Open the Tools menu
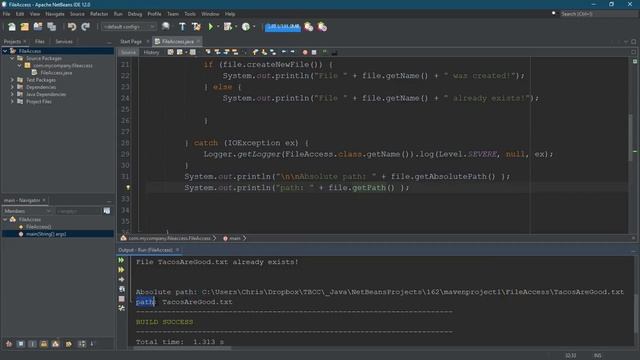Image resolution: width=640 pixels, height=360 pixels. click(x=190, y=14)
